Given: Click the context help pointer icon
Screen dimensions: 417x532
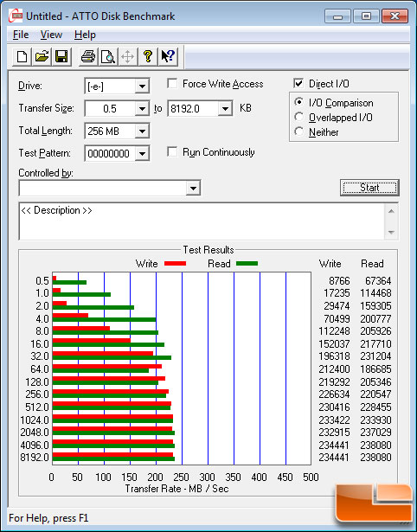Looking at the screenshot, I should pyautogui.click(x=168, y=56).
